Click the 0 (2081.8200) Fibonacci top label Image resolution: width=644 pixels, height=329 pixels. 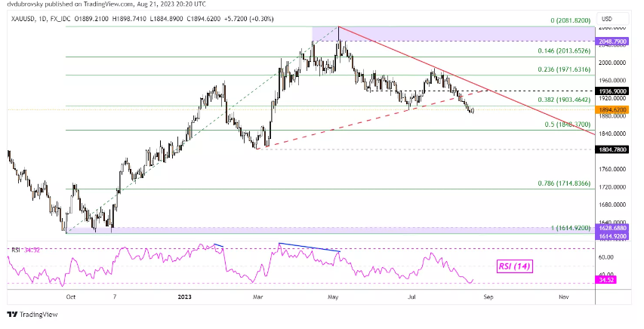pyautogui.click(x=563, y=20)
